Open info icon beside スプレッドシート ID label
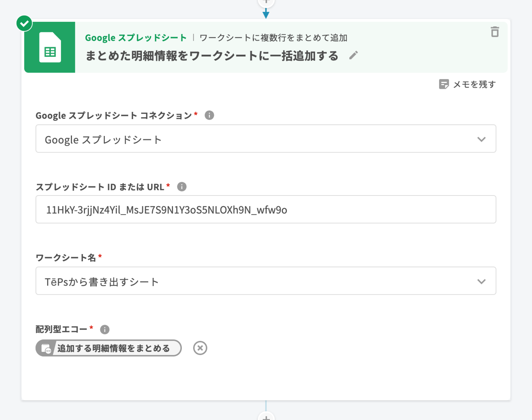The image size is (532, 420). point(181,187)
